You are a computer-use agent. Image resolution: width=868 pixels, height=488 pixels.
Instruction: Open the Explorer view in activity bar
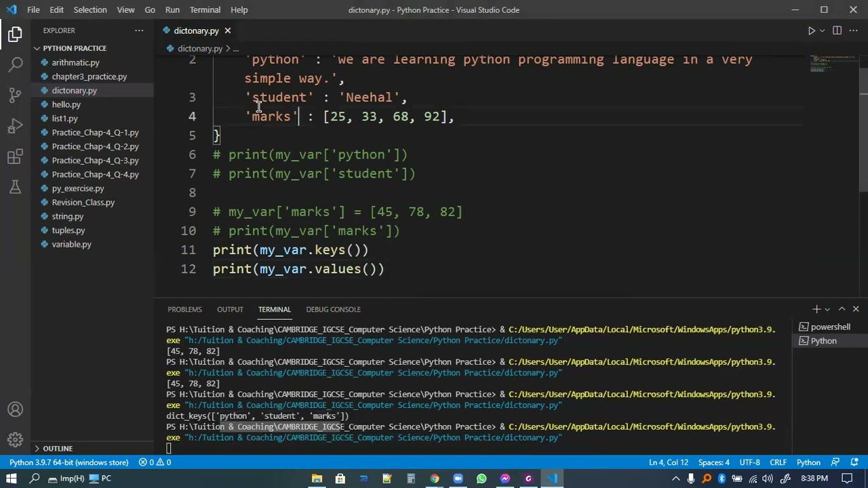15,34
